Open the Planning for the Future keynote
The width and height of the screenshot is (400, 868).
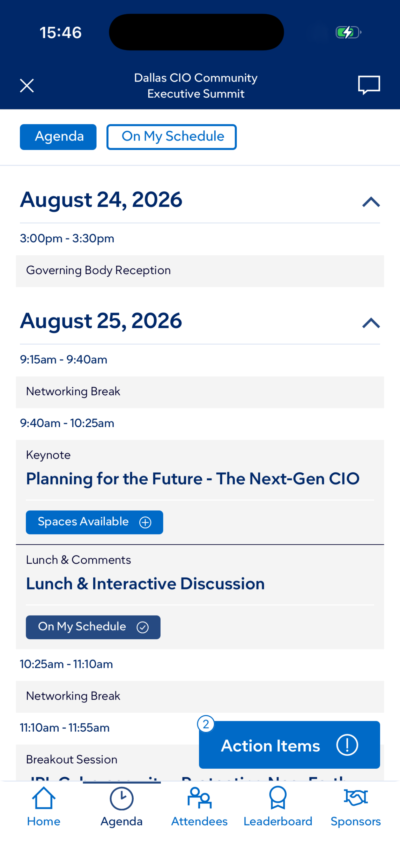193,479
